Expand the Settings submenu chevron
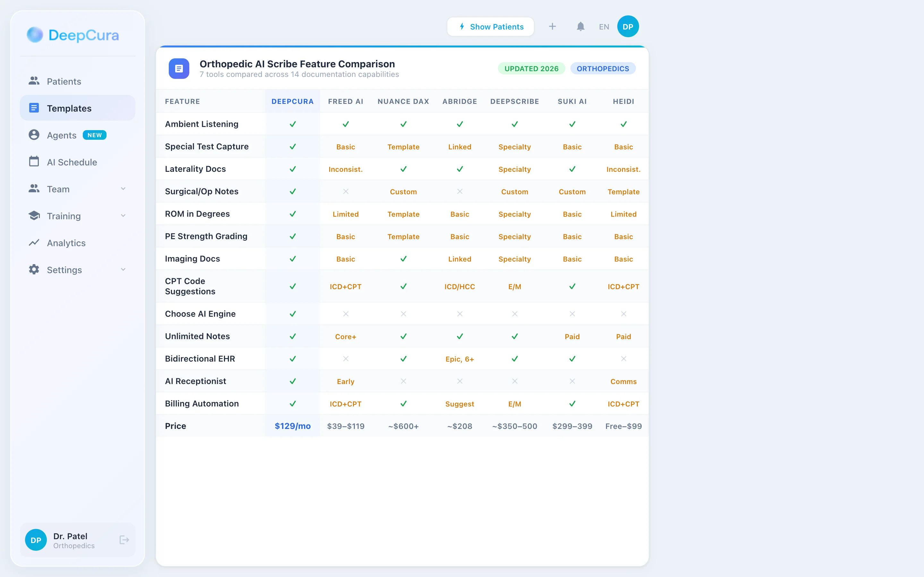 pos(123,269)
